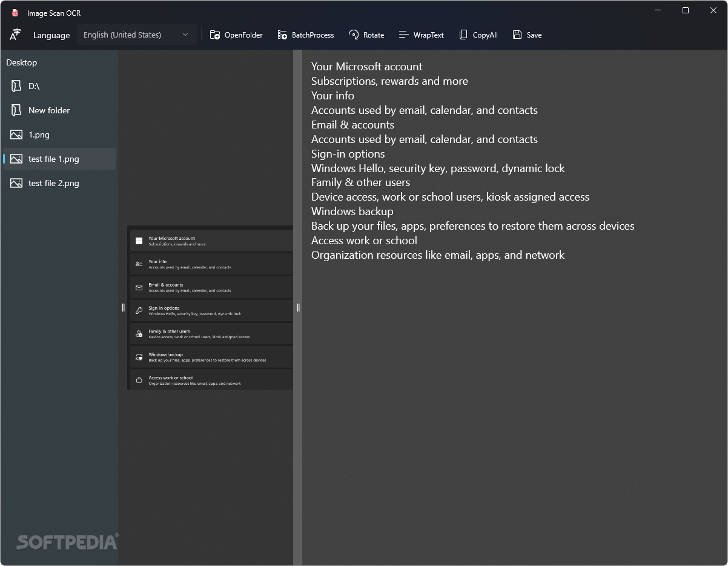Click the Save label
Screen dimensions: 728x566
tap(534, 35)
